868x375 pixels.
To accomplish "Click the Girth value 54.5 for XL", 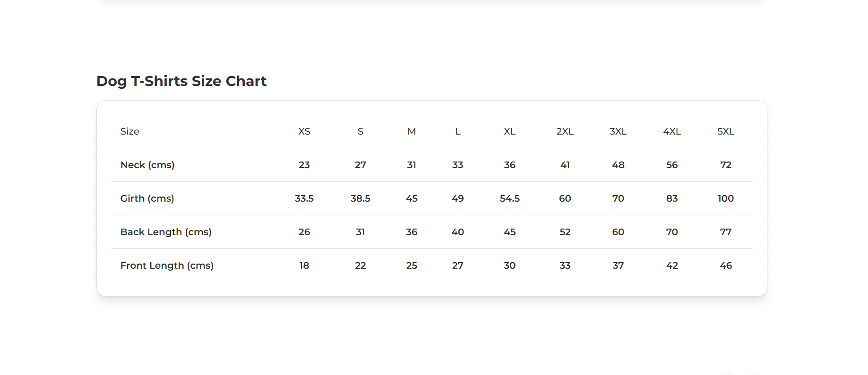I will [509, 198].
